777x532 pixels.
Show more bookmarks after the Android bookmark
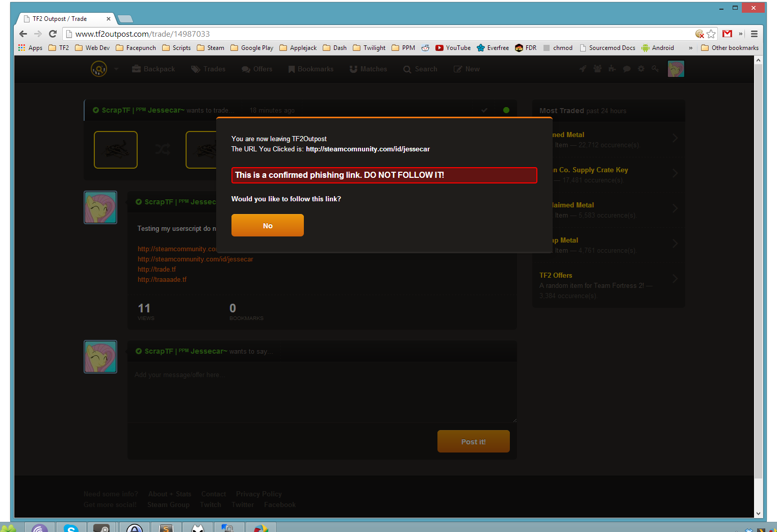pyautogui.click(x=691, y=48)
